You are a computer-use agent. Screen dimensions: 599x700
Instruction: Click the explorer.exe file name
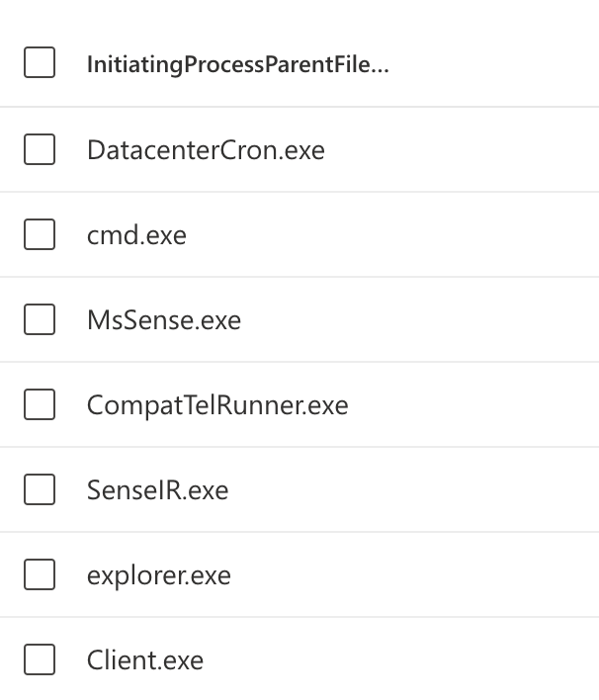[x=158, y=575]
